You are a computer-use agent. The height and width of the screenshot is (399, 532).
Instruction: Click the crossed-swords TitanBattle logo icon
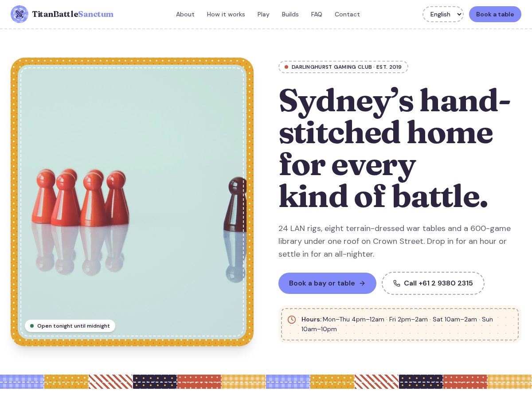coord(20,14)
